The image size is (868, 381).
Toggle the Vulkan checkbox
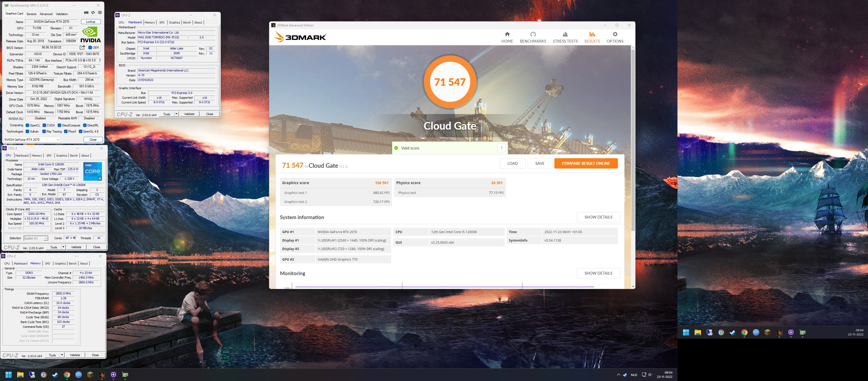[x=27, y=131]
